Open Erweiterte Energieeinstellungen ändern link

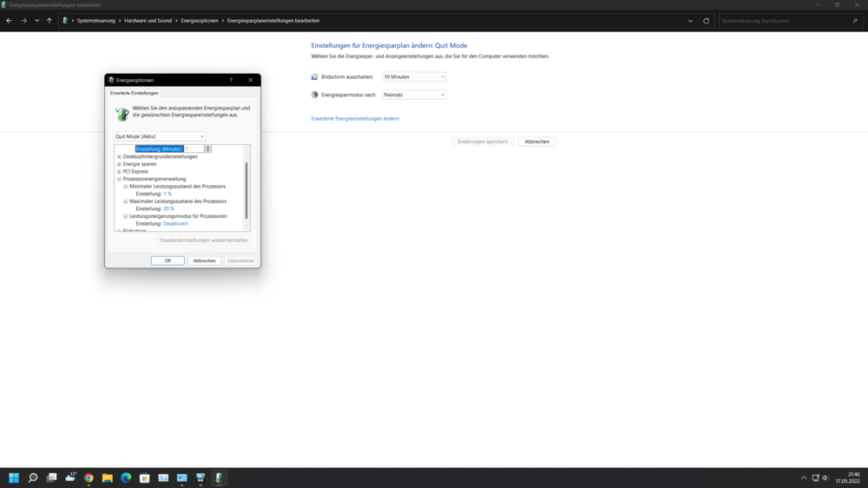click(x=355, y=118)
